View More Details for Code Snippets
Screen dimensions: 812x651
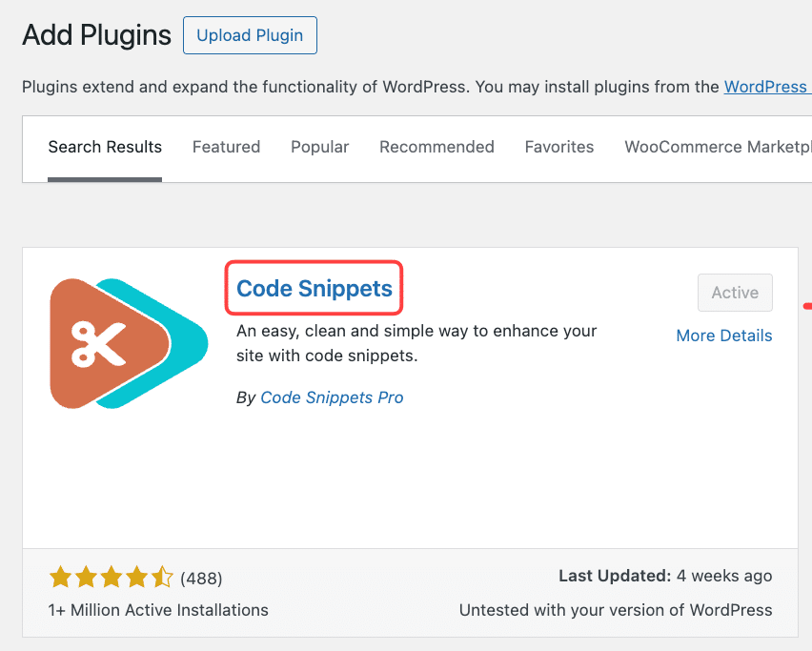point(723,335)
